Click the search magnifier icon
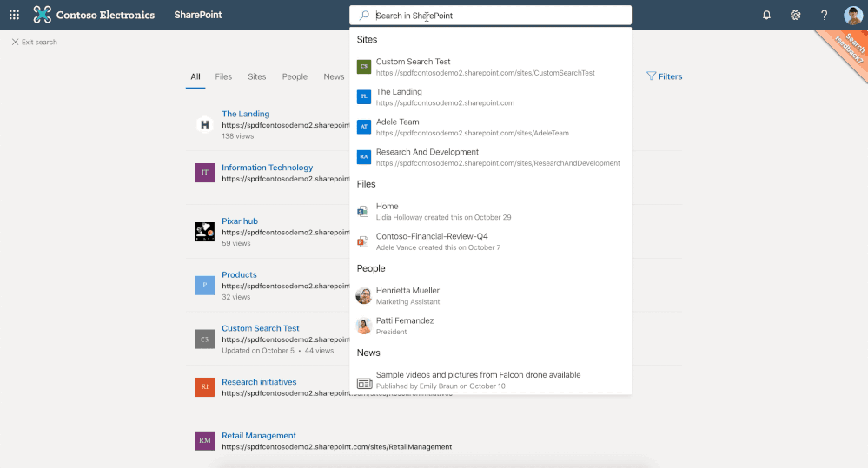Screen dimensions: 868x468 click(364, 16)
